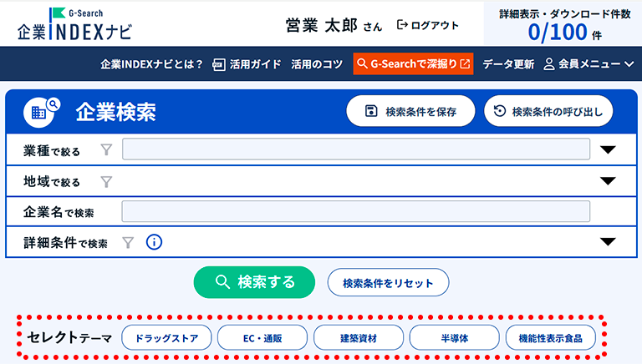Select データ更新 in the nav bar

click(507, 64)
